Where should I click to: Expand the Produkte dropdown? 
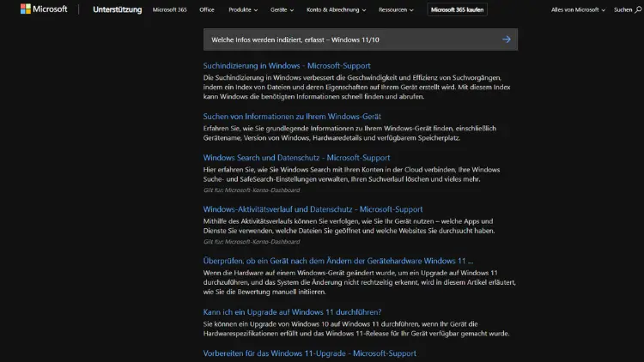pos(243,9)
